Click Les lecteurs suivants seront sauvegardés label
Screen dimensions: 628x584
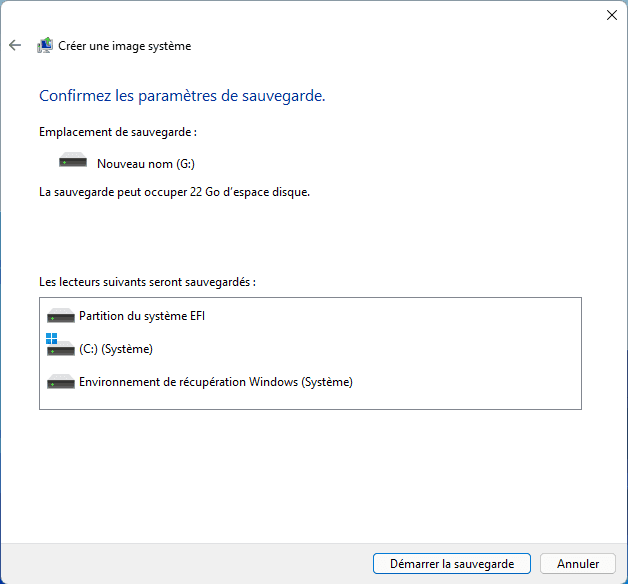[x=147, y=282]
